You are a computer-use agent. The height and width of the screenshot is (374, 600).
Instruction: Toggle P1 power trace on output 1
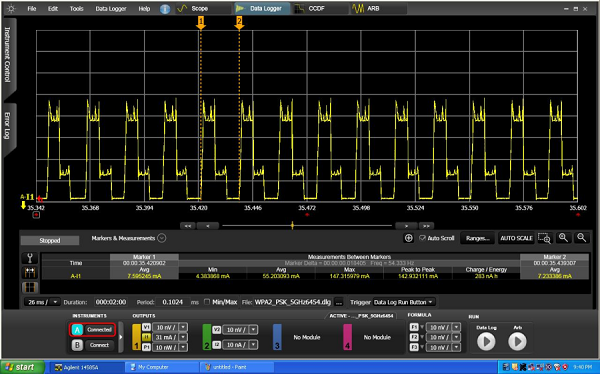(x=147, y=347)
